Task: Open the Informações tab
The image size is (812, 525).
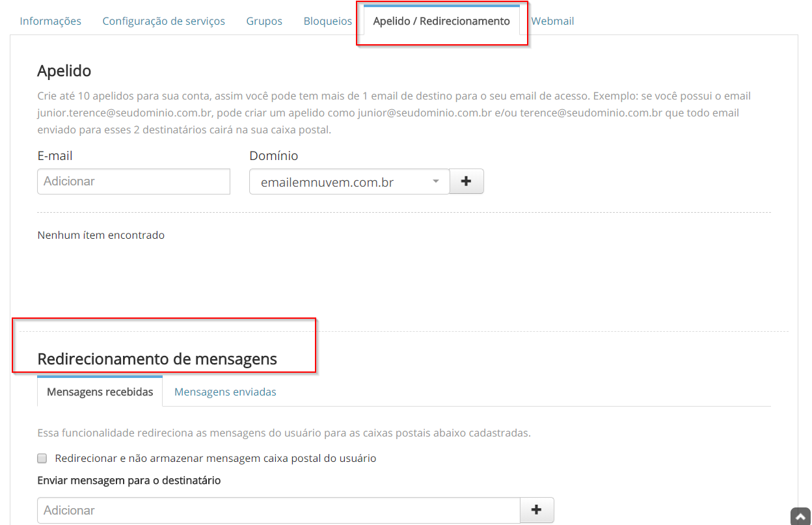Action: [51, 21]
